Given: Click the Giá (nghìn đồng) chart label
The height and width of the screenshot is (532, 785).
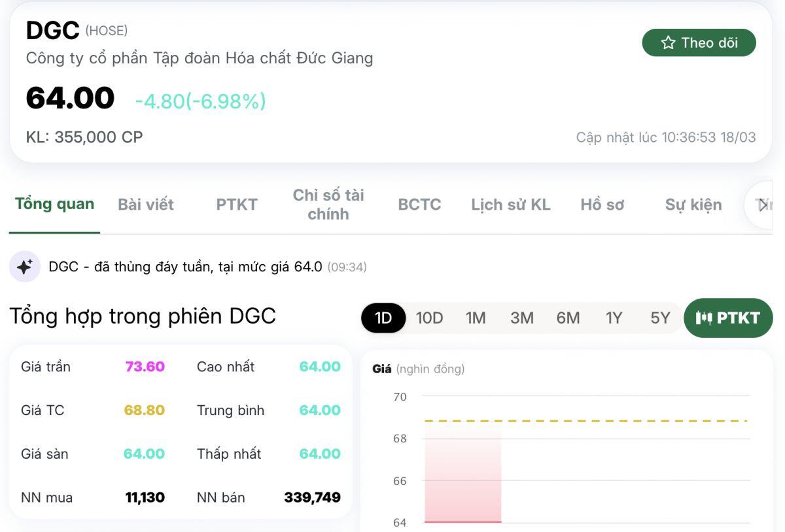Looking at the screenshot, I should pos(418,369).
